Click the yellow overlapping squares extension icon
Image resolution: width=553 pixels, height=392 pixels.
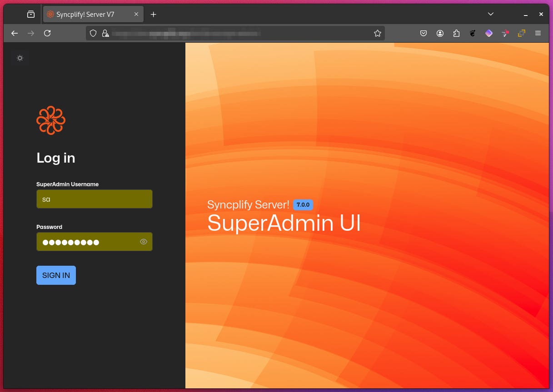pos(522,33)
